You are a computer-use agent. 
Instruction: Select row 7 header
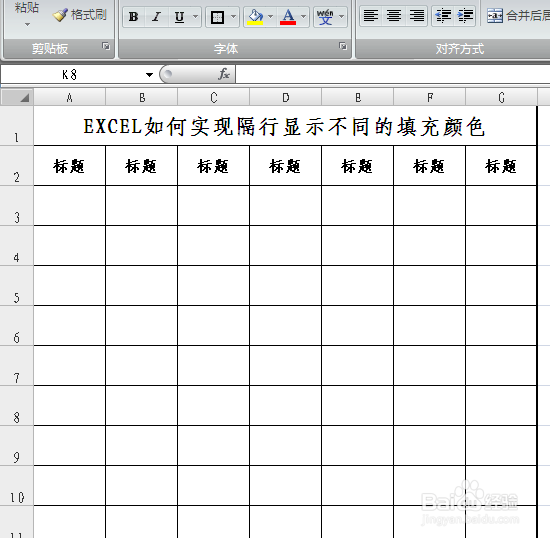[x=16, y=365]
